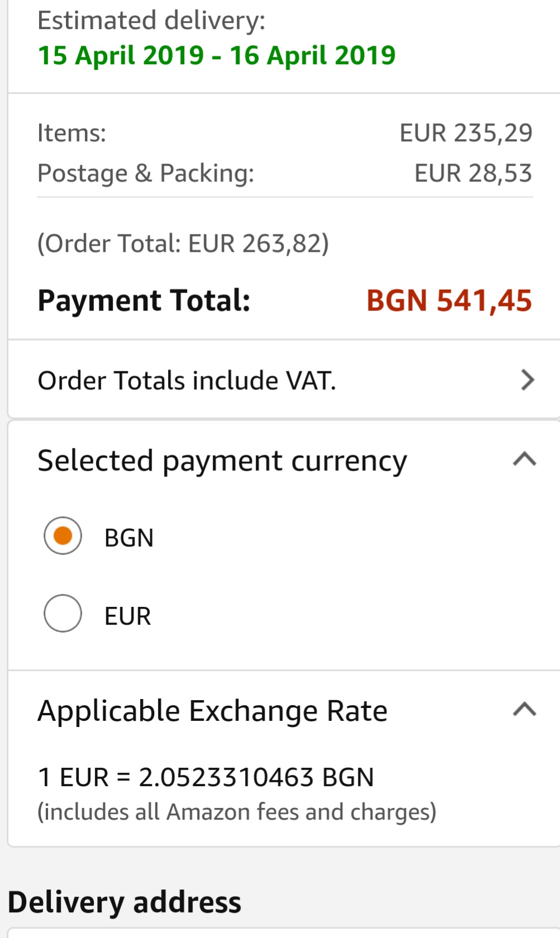Collapse Selected payment currency using its chevron
The width and height of the screenshot is (560, 938).
tap(524, 460)
